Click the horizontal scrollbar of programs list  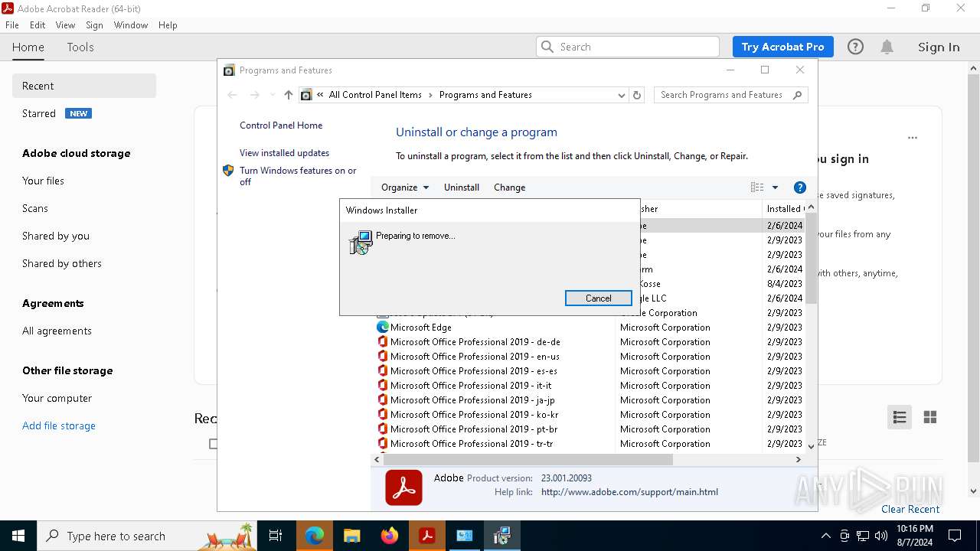point(528,459)
